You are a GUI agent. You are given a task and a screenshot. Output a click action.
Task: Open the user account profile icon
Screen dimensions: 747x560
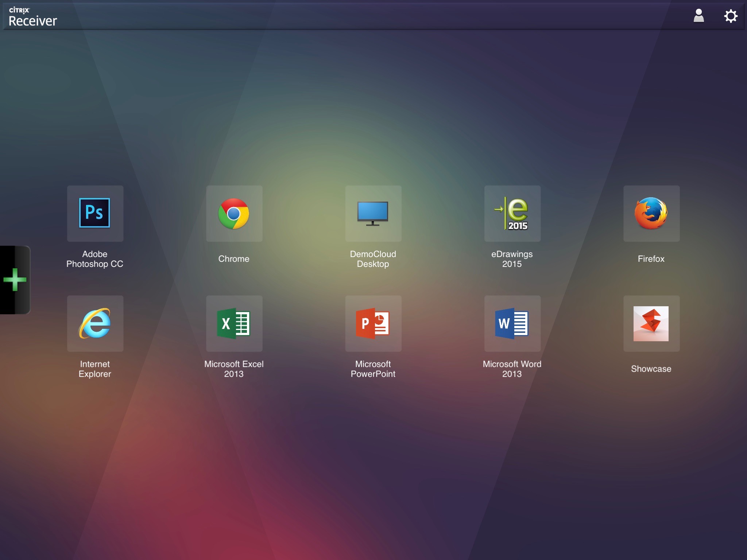[698, 16]
